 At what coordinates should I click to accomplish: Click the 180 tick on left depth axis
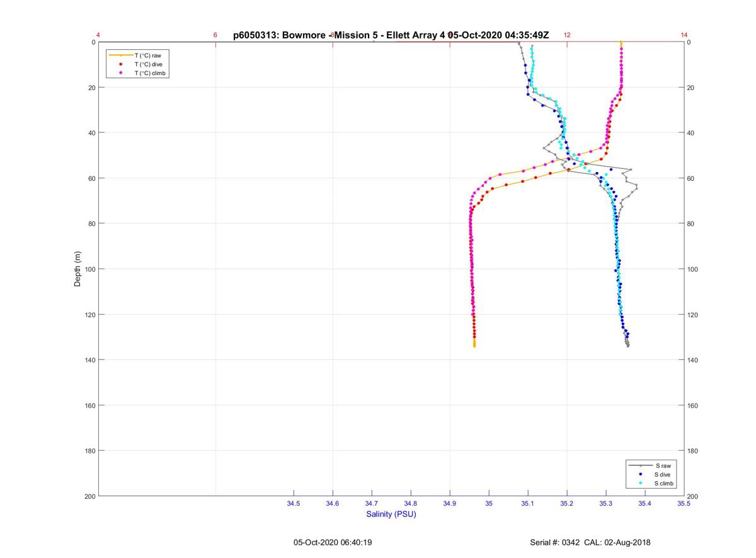point(89,451)
